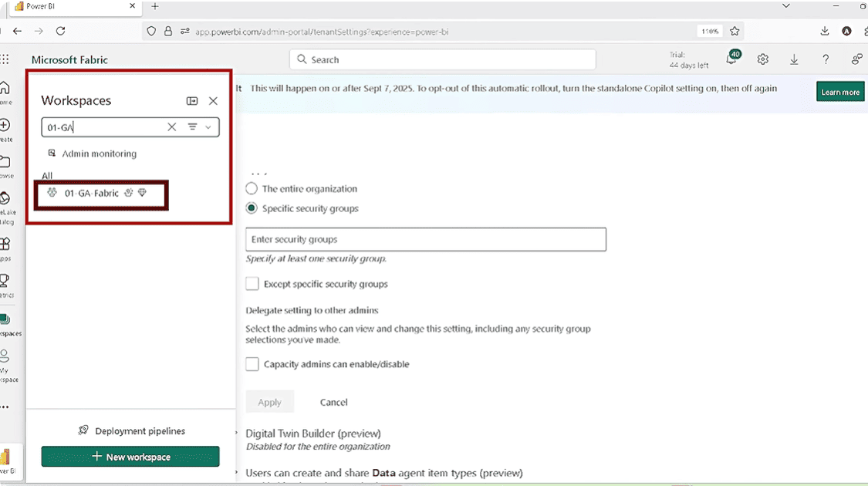Image resolution: width=868 pixels, height=486 pixels.
Task: Bookmark this page with the star icon
Action: click(x=735, y=31)
